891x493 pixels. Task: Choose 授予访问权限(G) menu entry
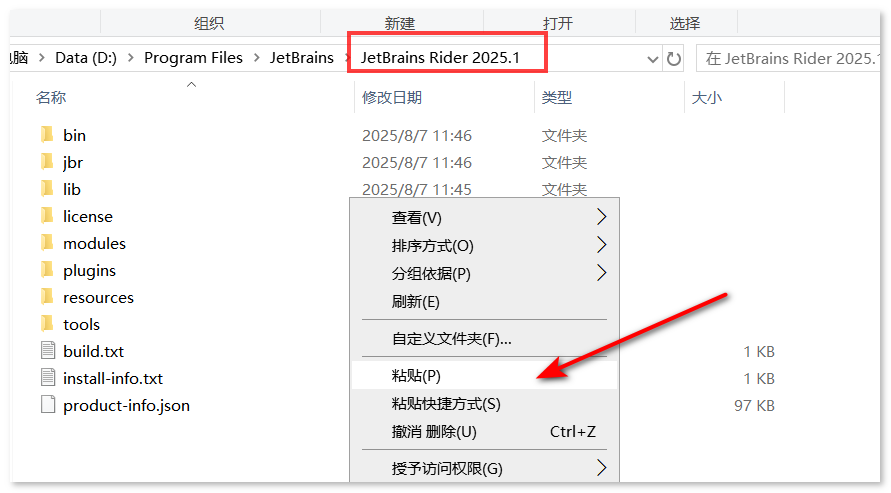pyautogui.click(x=485, y=468)
